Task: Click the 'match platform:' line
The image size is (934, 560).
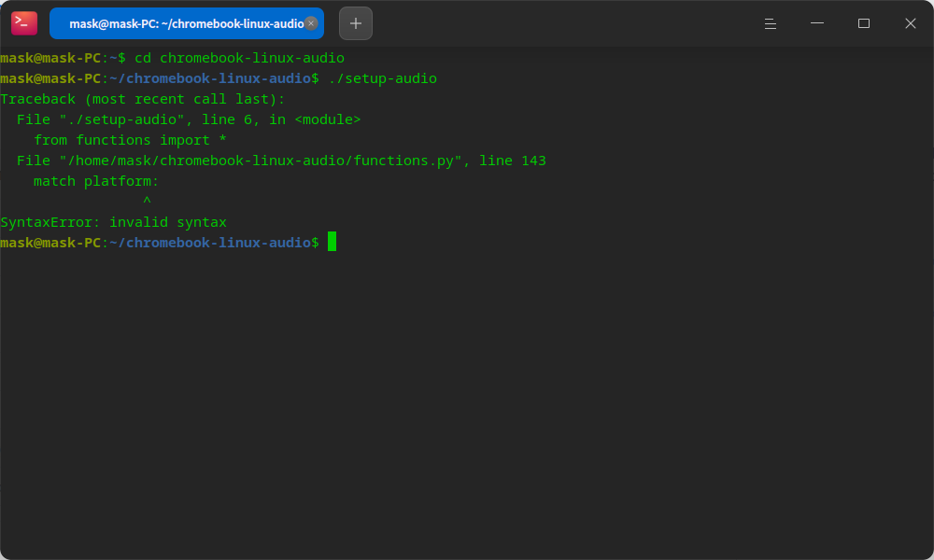Action: 96,181
